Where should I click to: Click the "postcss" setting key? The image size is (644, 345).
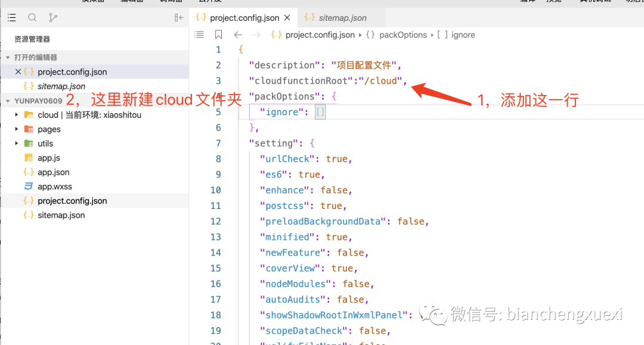[x=284, y=205]
